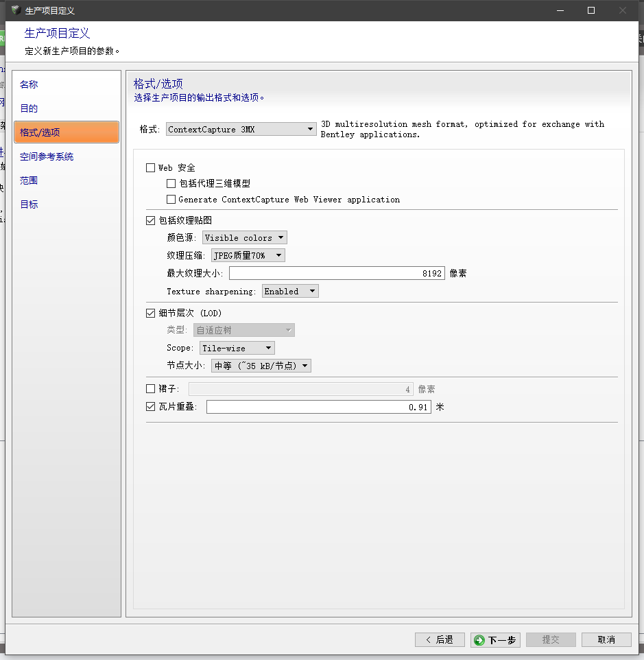Check the 包括代理三维模型 option
This screenshot has height=660, width=644.
pyautogui.click(x=171, y=184)
